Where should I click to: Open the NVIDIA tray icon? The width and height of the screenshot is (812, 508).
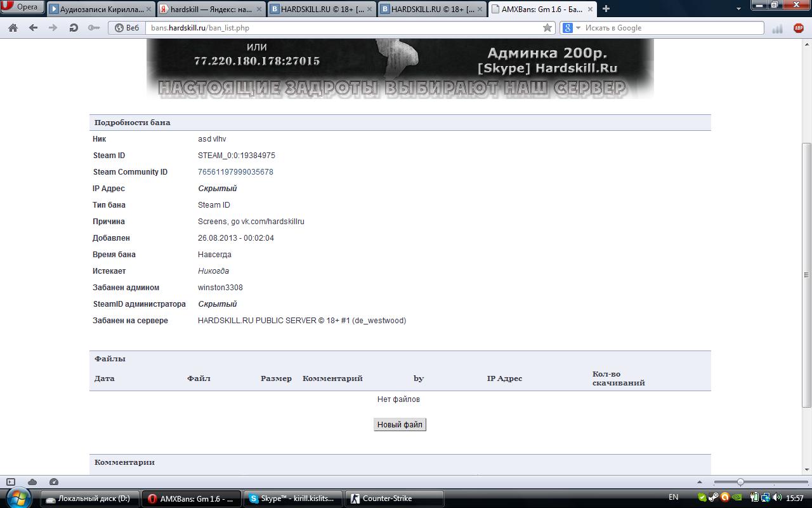(x=737, y=498)
